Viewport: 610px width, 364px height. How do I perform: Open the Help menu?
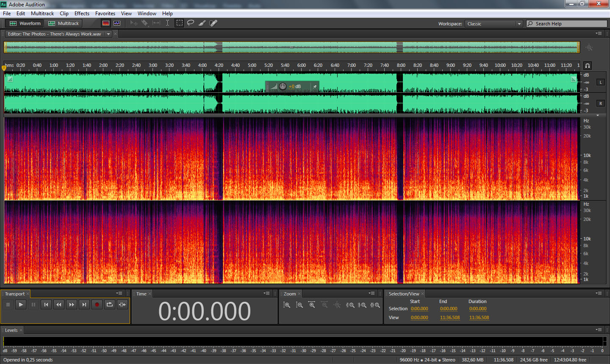167,14
